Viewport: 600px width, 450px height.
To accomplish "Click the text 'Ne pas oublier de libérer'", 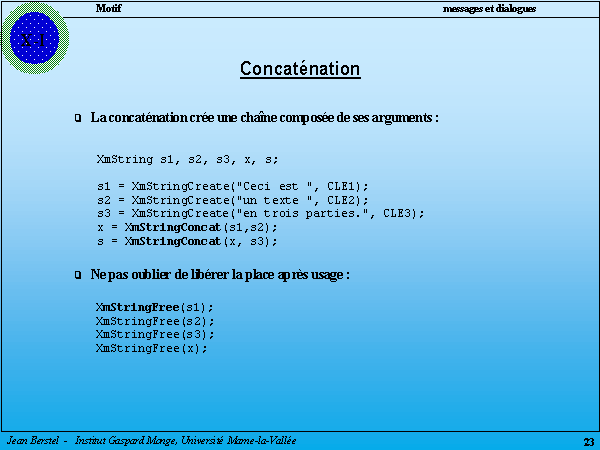I will [x=220, y=274].
